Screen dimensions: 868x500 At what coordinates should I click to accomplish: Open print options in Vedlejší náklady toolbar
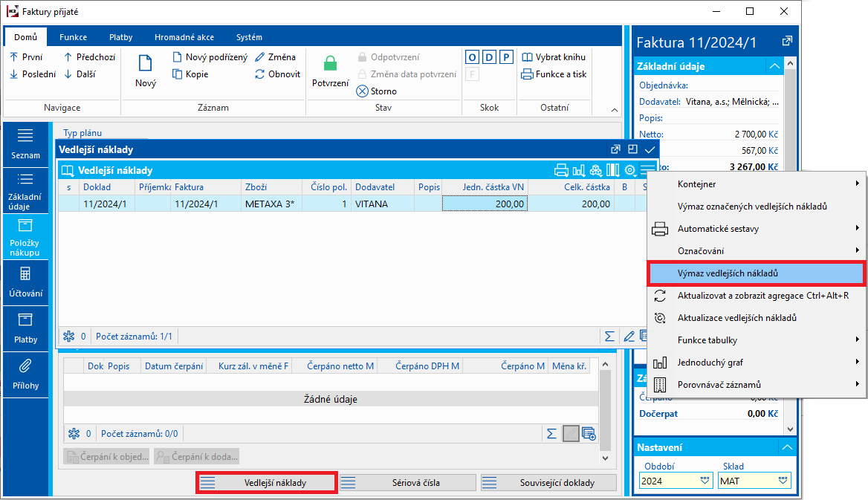coord(561,170)
